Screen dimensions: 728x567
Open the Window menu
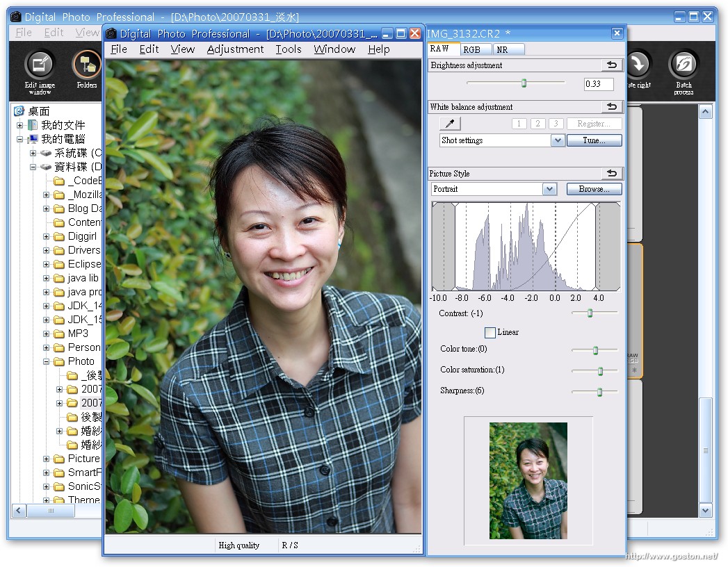coord(334,49)
